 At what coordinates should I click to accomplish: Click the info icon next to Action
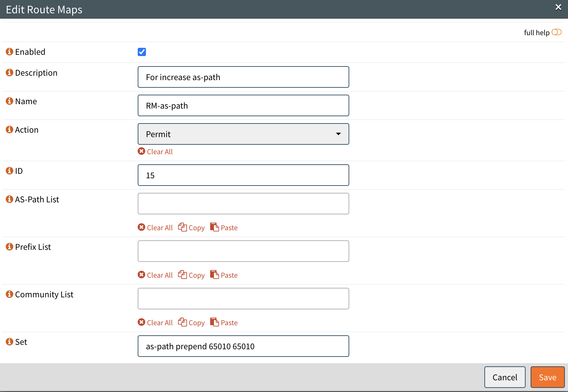pos(9,130)
